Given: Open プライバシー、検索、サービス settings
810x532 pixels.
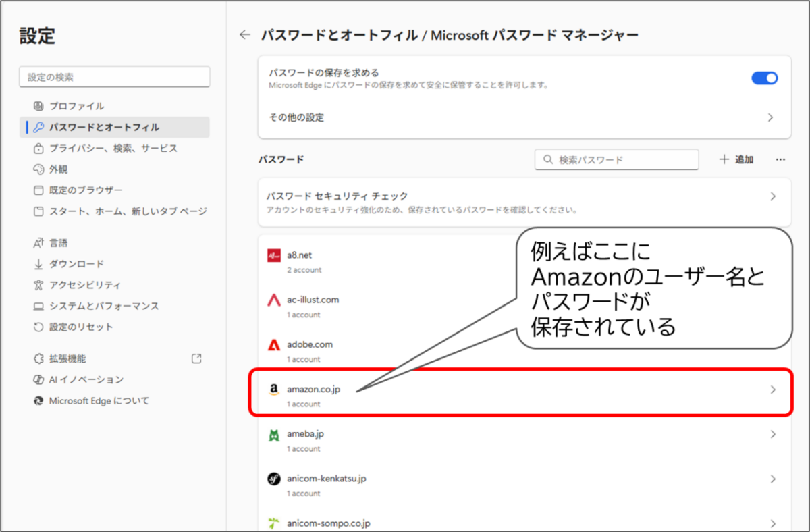Looking at the screenshot, I should coord(99,148).
